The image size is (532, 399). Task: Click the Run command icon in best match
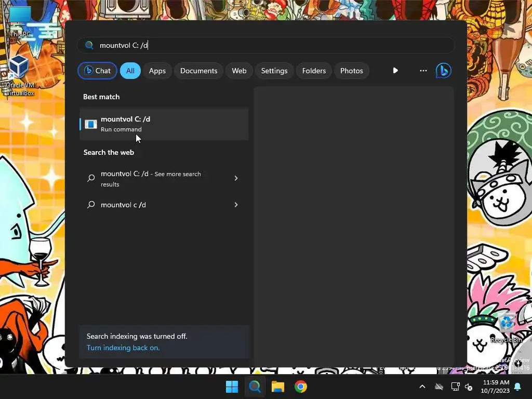coord(90,124)
